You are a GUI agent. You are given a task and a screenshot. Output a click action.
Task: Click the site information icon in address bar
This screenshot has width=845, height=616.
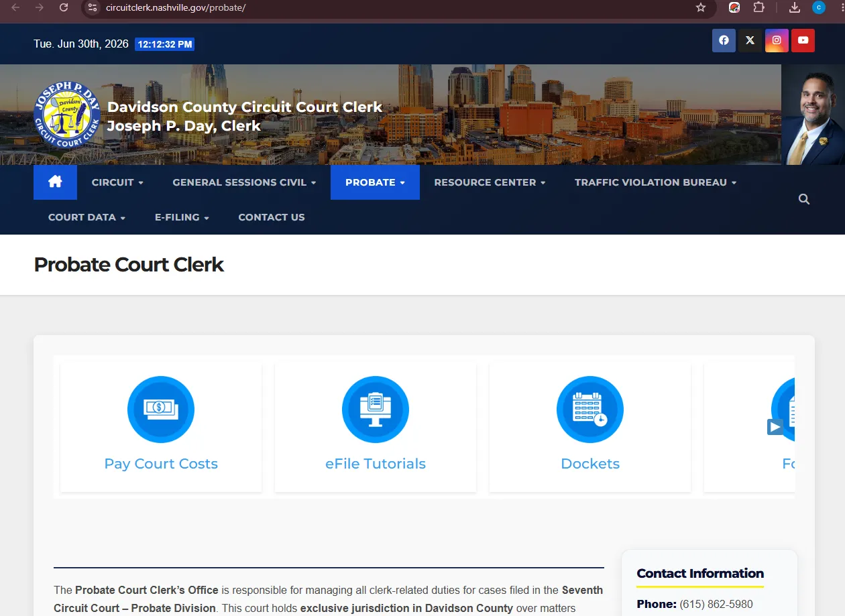pos(93,7)
